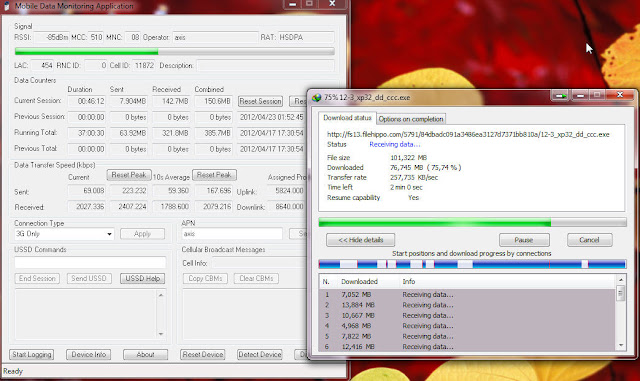
Task: Click the scroll-up arrow in connections list
Action: (621, 280)
